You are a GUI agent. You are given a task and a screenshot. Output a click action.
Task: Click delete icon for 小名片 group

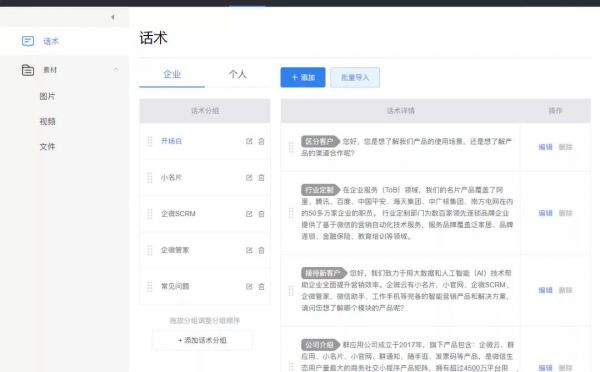pyautogui.click(x=261, y=178)
